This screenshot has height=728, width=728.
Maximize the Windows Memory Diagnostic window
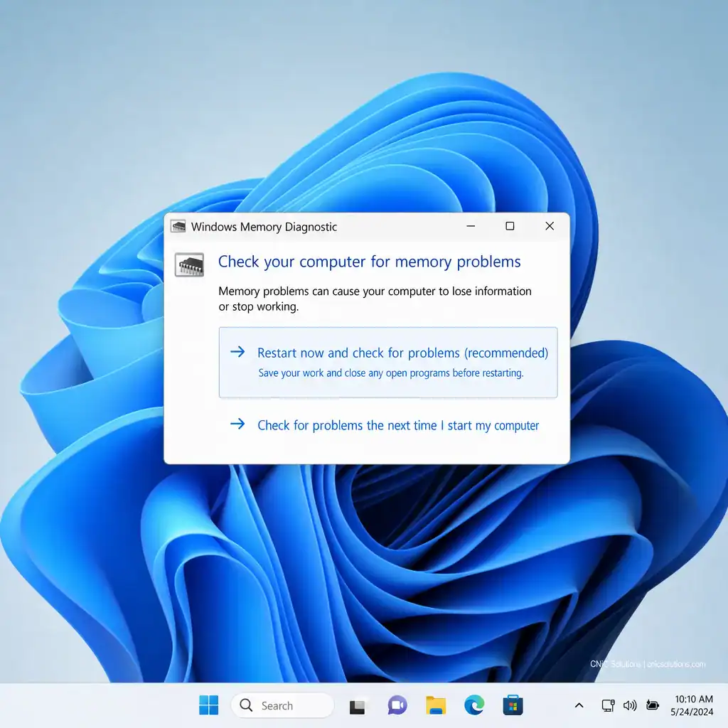click(x=510, y=226)
